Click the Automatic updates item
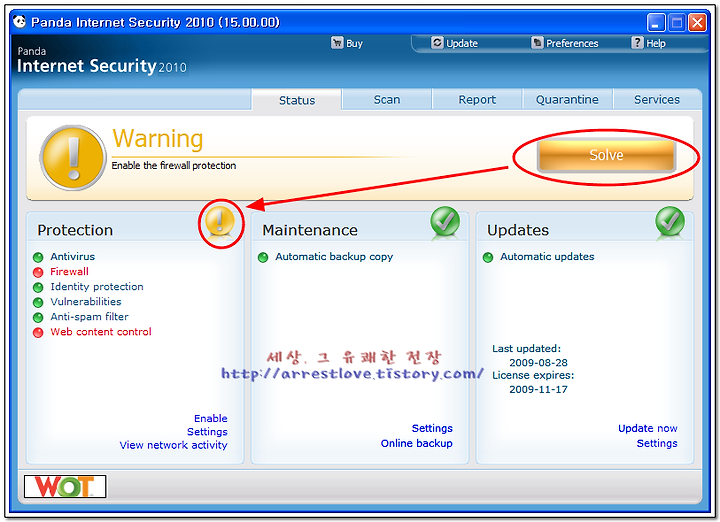 click(547, 257)
